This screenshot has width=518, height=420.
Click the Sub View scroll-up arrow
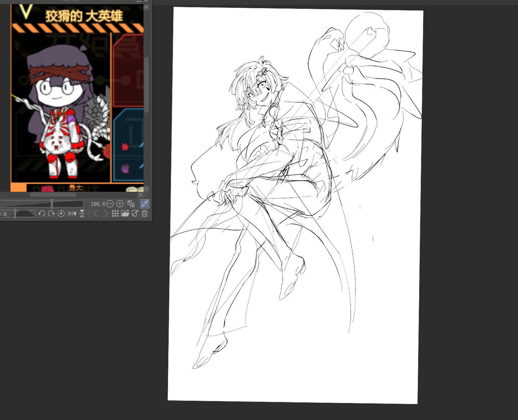coord(146,8)
